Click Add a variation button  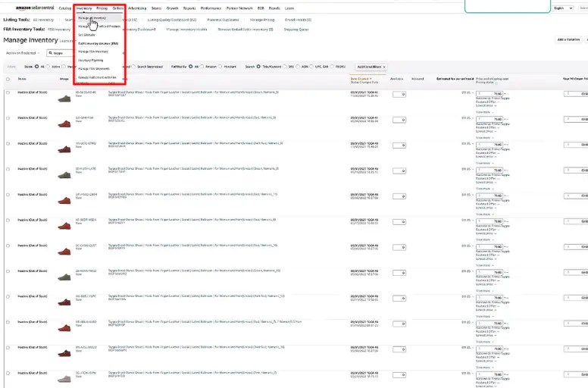[568, 39]
